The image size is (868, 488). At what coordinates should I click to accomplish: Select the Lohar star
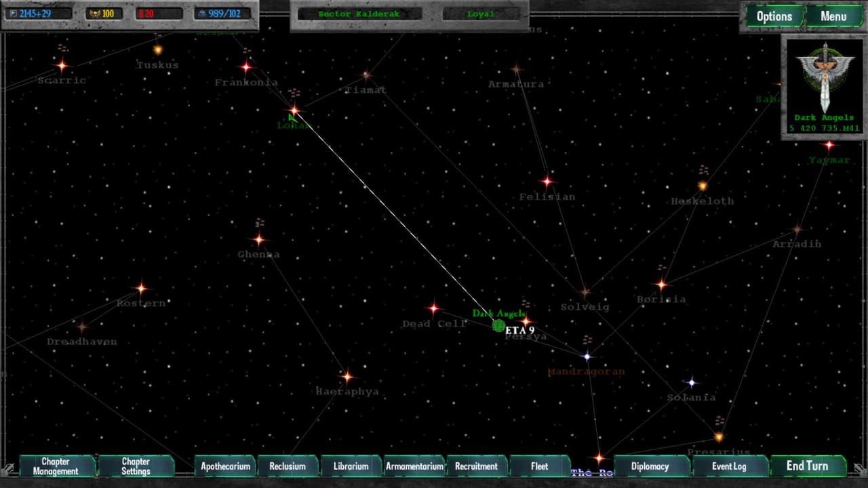(x=294, y=110)
